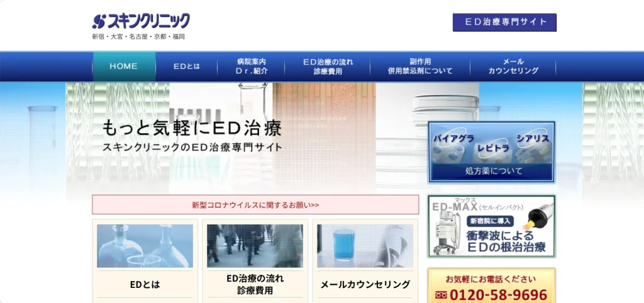Go to 病院案内 Dr.紹介 menu

point(252,67)
